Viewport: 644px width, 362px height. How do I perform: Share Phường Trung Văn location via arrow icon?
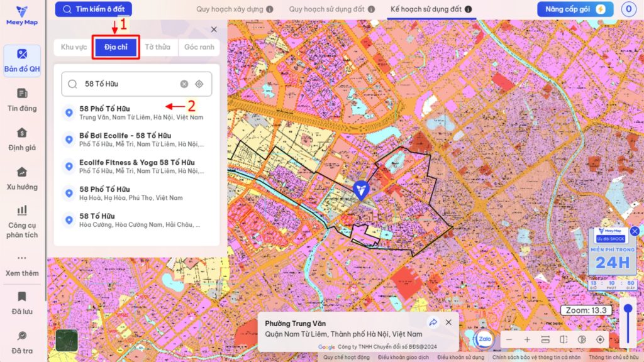pos(433,322)
